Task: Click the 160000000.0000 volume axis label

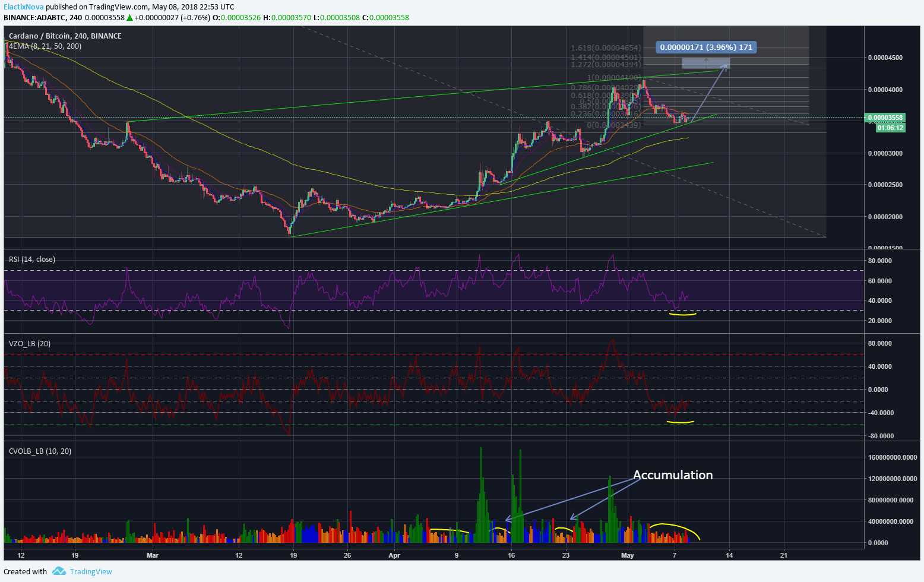Action: point(893,457)
